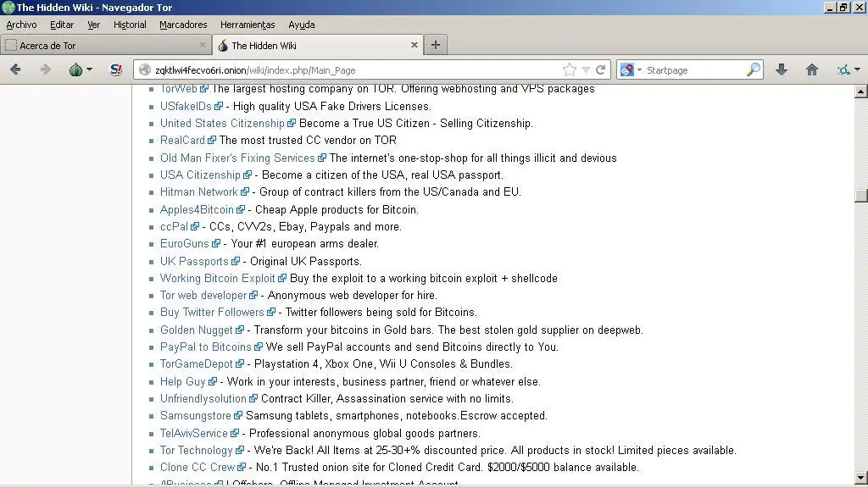Open the Buy Twitter Followers link
Image resolution: width=868 pixels, height=488 pixels.
pos(212,313)
